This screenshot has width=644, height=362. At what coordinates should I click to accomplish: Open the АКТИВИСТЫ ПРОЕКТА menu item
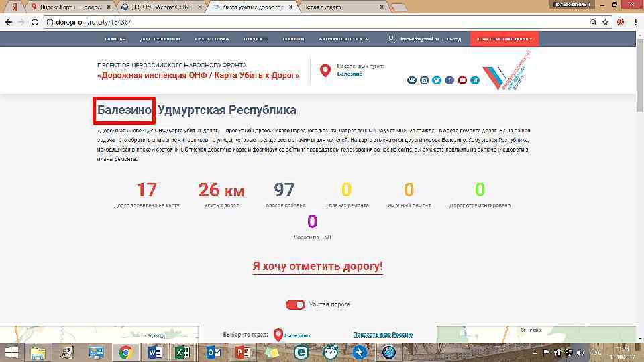point(343,39)
